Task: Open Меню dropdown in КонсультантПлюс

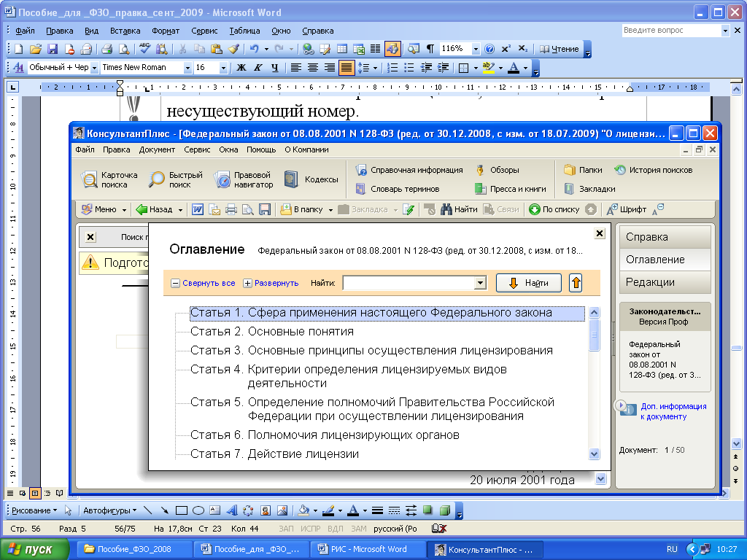Action: pyautogui.click(x=105, y=209)
